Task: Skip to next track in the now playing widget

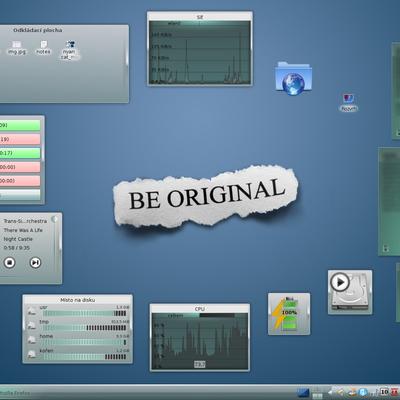Action: (35, 263)
